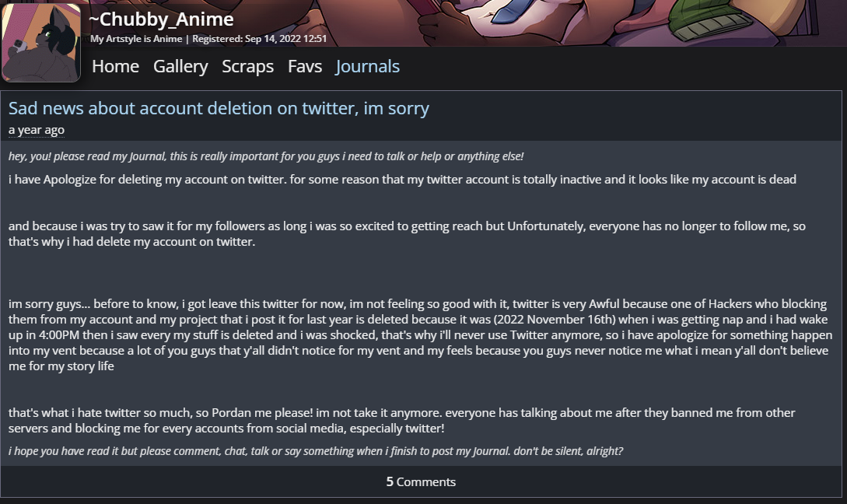Click the "i have Apologize for deleting" paragraph
This screenshot has height=504, width=847.
(x=402, y=180)
